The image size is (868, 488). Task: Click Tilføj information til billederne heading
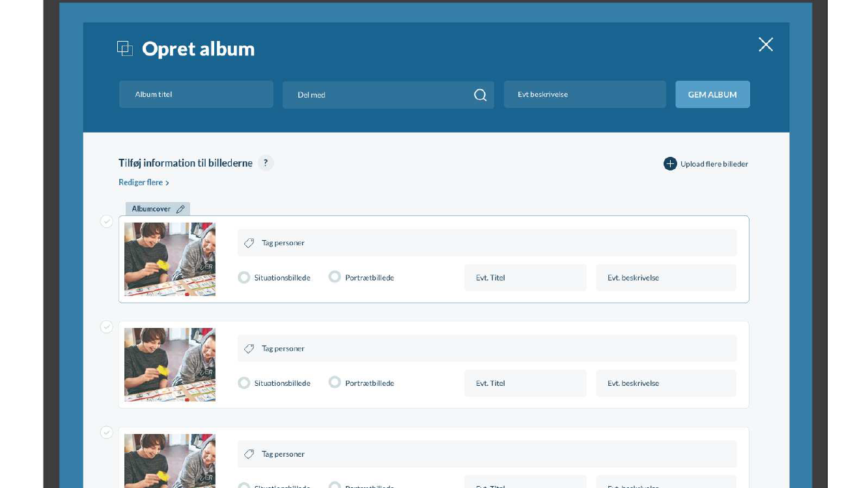(x=186, y=163)
